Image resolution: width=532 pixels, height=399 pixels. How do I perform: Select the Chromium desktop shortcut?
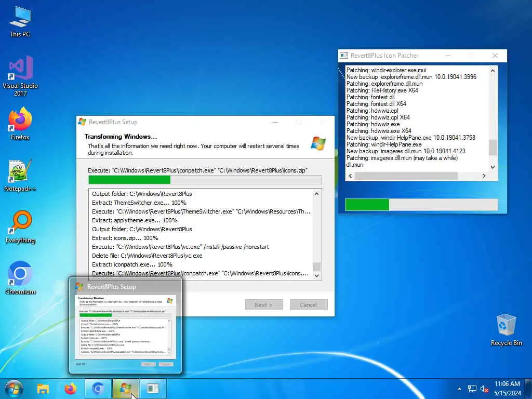click(x=20, y=278)
